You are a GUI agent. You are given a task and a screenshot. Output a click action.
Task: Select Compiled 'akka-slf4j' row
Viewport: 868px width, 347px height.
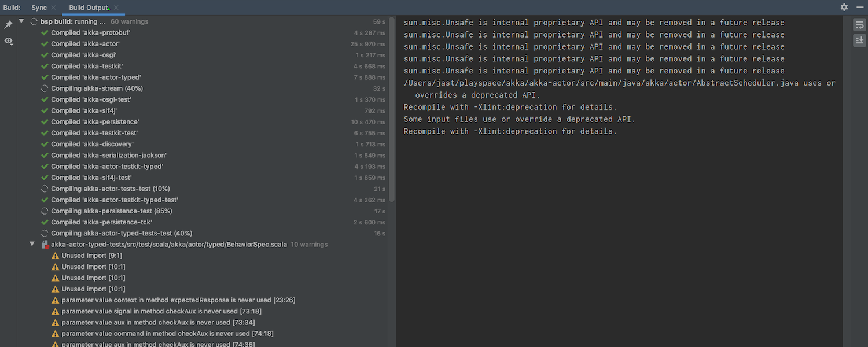[203, 110]
